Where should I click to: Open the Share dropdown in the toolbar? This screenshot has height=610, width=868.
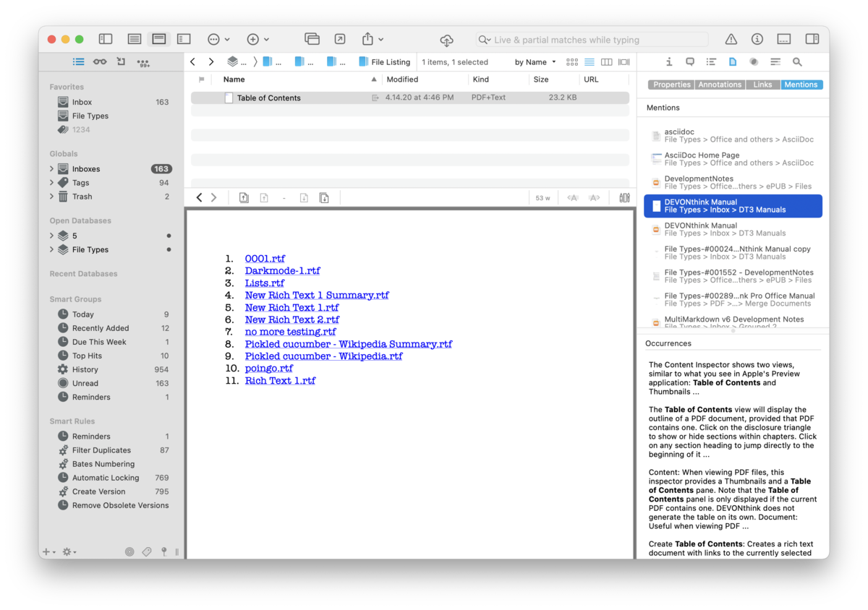(373, 39)
